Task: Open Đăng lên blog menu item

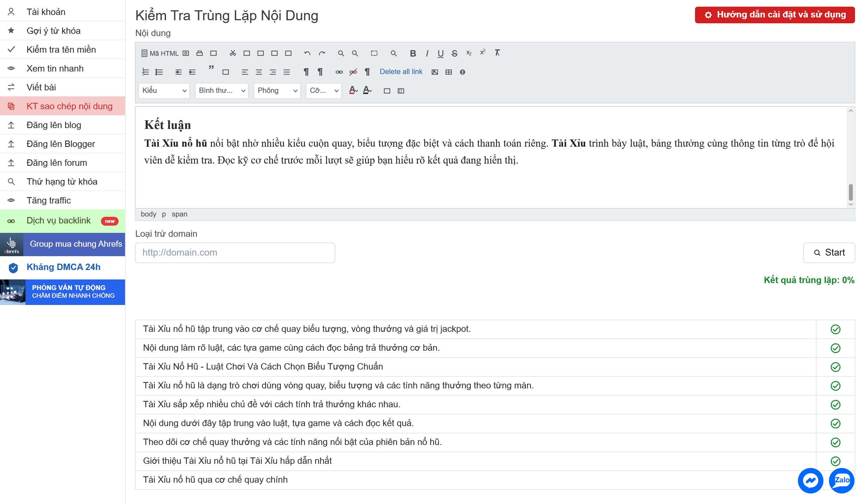Action: (x=62, y=125)
